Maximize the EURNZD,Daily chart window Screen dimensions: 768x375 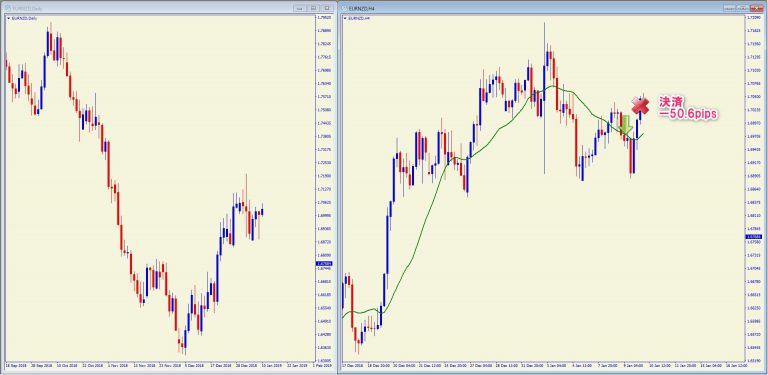(x=313, y=8)
